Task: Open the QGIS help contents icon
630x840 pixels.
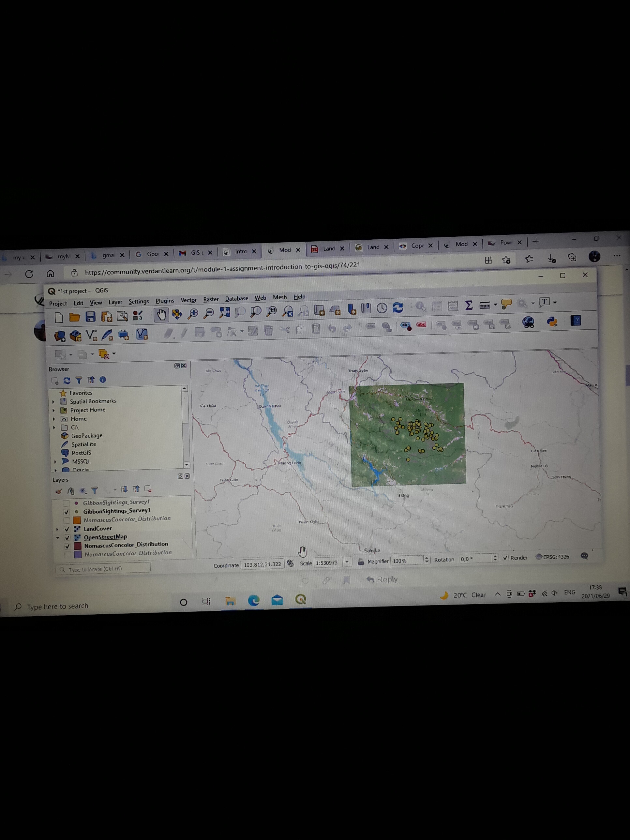Action: (x=576, y=321)
